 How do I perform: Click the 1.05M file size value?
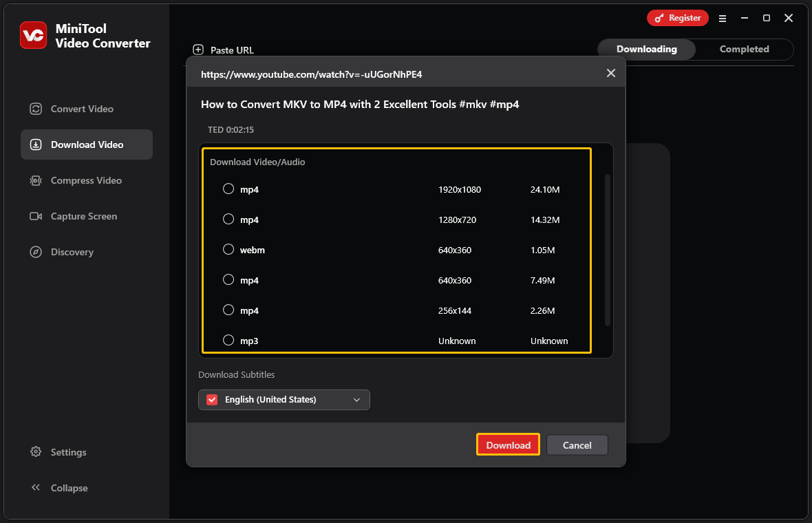[x=542, y=250]
